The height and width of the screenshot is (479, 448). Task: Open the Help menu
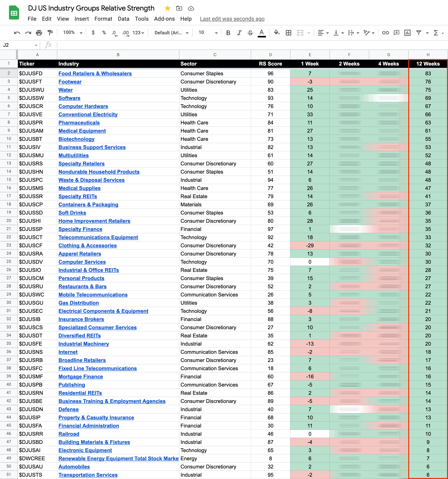pos(186,19)
